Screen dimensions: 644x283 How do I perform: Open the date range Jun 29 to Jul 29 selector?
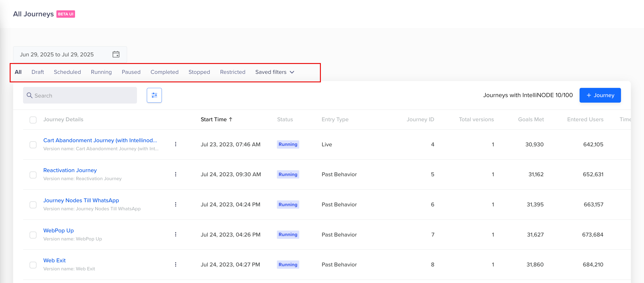point(57,55)
